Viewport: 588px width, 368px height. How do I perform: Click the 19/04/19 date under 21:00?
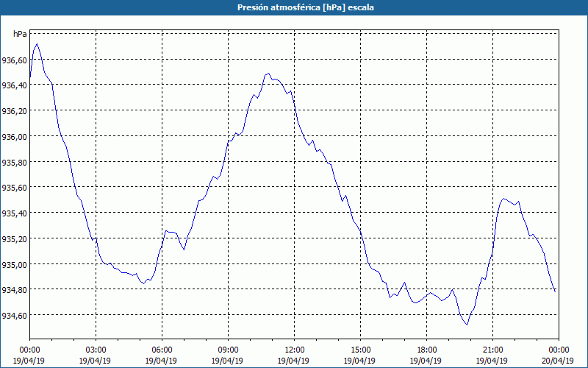[492, 361]
